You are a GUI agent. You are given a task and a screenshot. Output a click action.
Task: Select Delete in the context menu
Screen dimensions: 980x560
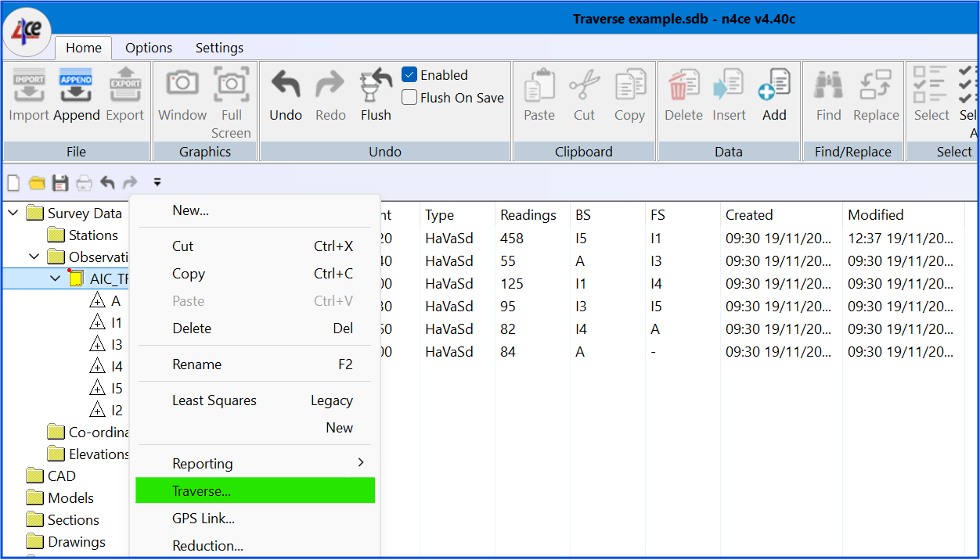point(255,328)
